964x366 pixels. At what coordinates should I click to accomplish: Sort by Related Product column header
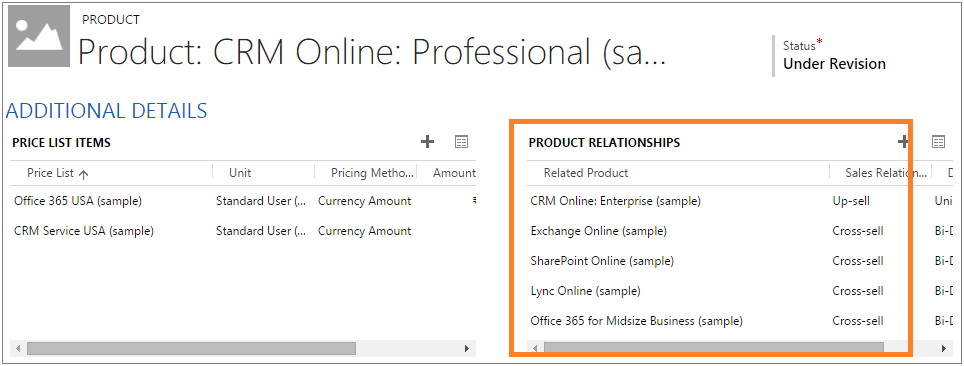click(x=586, y=173)
